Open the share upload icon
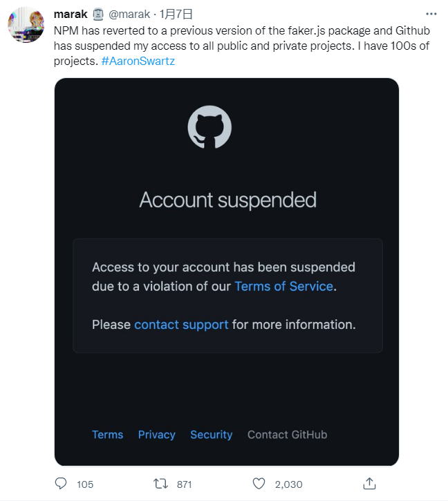This screenshot has width=448, height=501. click(369, 484)
